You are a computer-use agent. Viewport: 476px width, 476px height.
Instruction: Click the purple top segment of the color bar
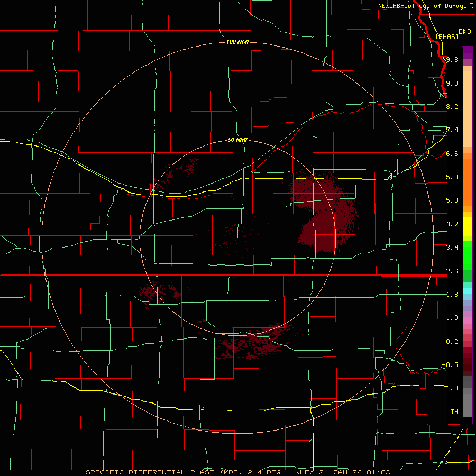tap(467, 53)
